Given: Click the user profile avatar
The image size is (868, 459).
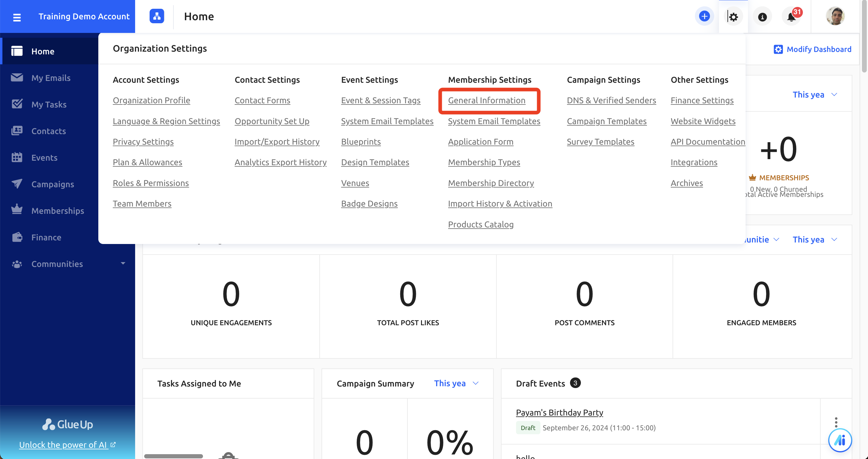Looking at the screenshot, I should [835, 16].
